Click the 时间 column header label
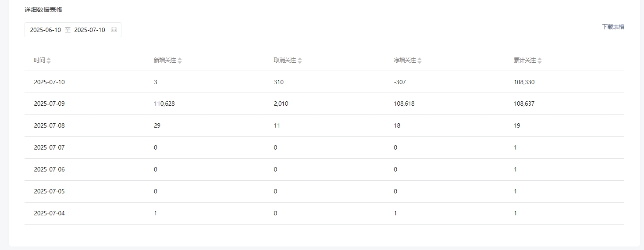This screenshot has width=644, height=250. click(x=39, y=61)
